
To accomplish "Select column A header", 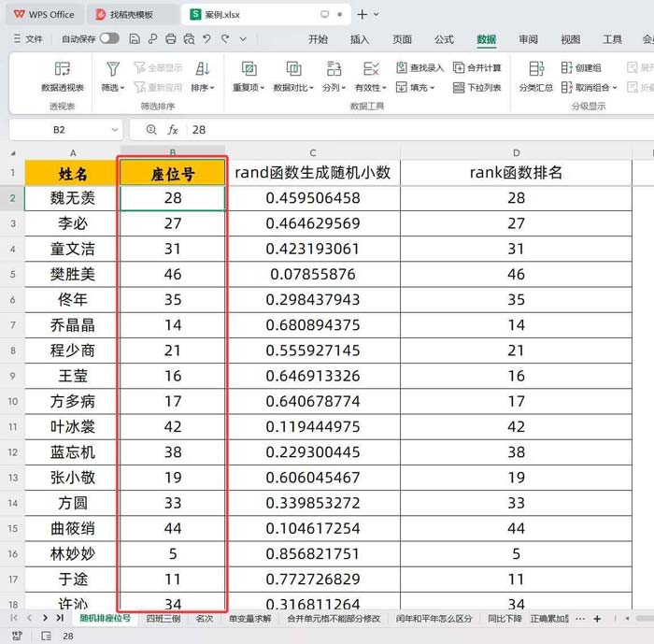I will coord(73,152).
